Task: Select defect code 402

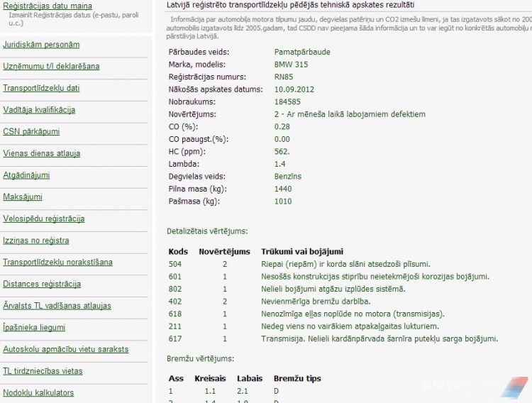Action: [x=175, y=302]
